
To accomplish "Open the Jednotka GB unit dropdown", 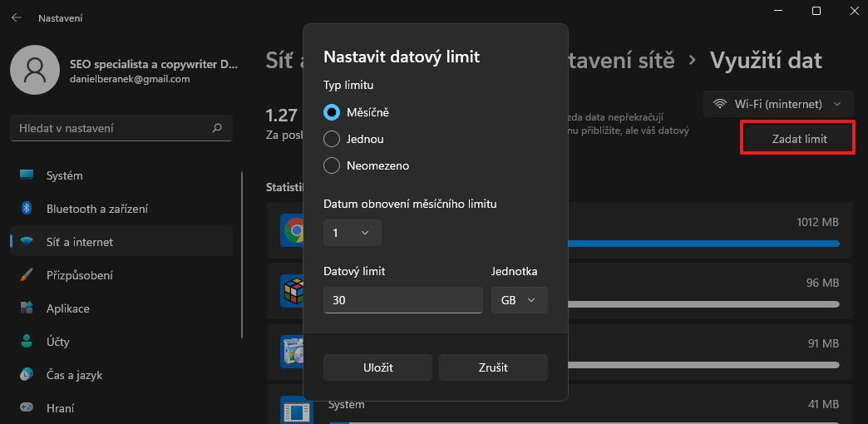I will (x=520, y=300).
